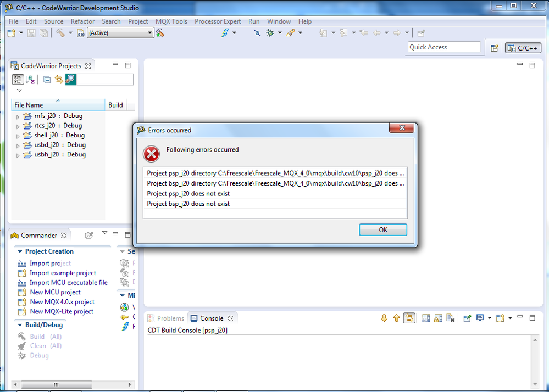The width and height of the screenshot is (549, 392).
Task: Open the Flash Programmer dropdown arrow
Action: tap(234, 33)
